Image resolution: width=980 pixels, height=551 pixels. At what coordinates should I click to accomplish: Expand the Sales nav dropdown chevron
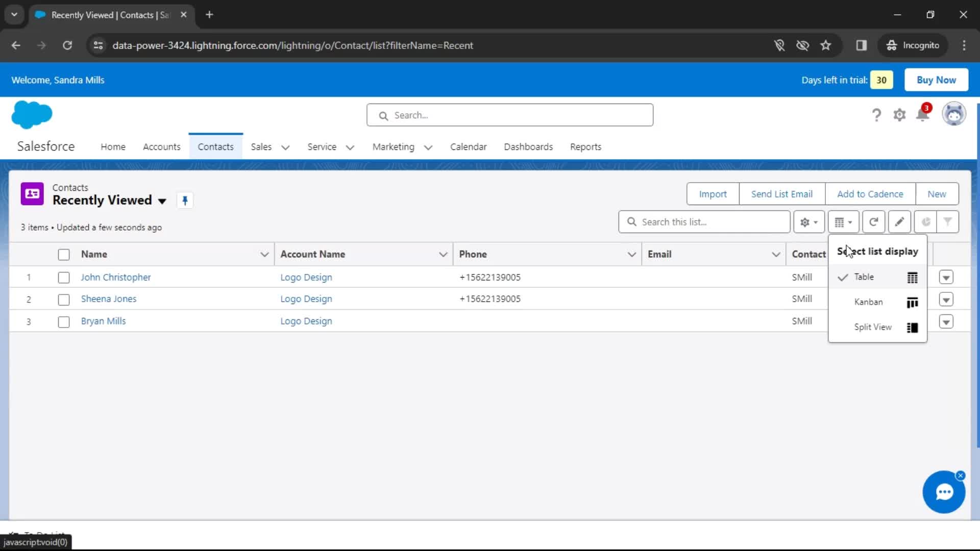click(285, 147)
